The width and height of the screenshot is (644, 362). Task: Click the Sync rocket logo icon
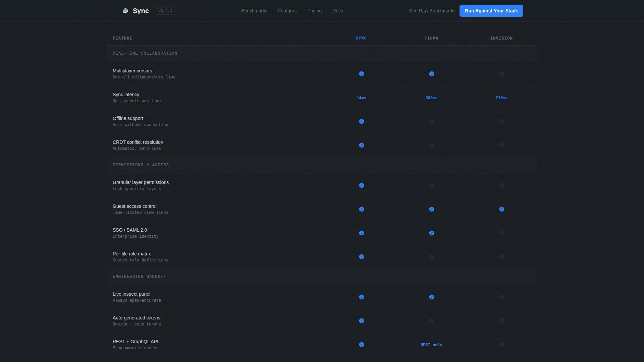pyautogui.click(x=125, y=10)
